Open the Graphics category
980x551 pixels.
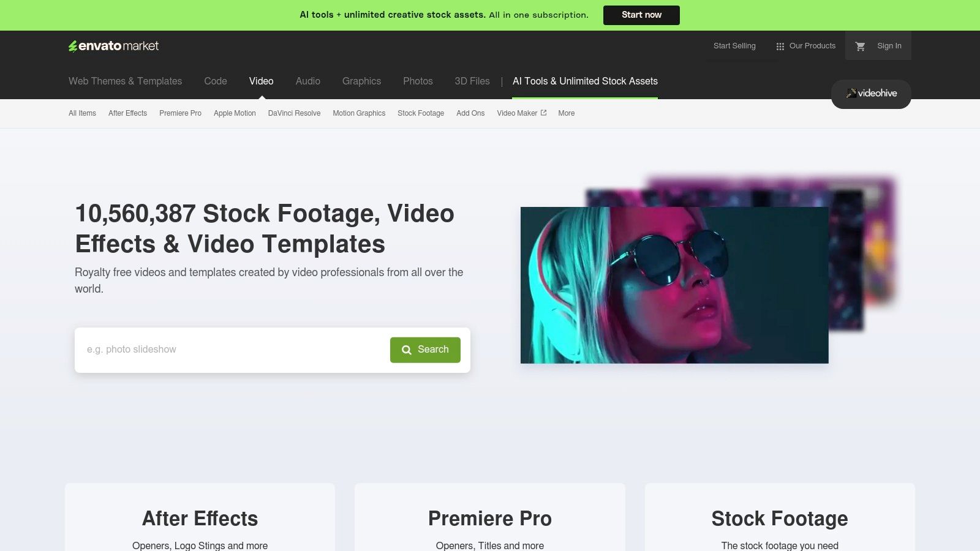coord(361,81)
